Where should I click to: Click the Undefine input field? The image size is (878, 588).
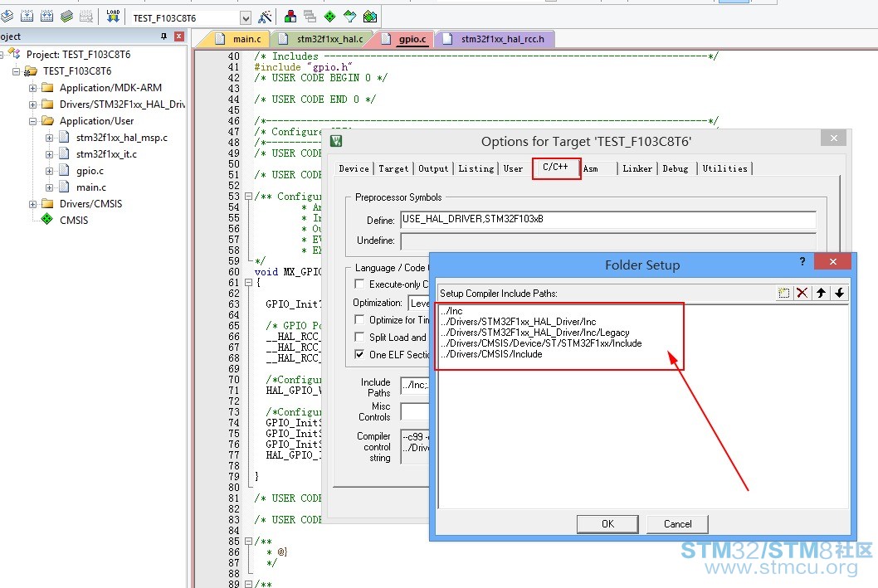coord(608,241)
